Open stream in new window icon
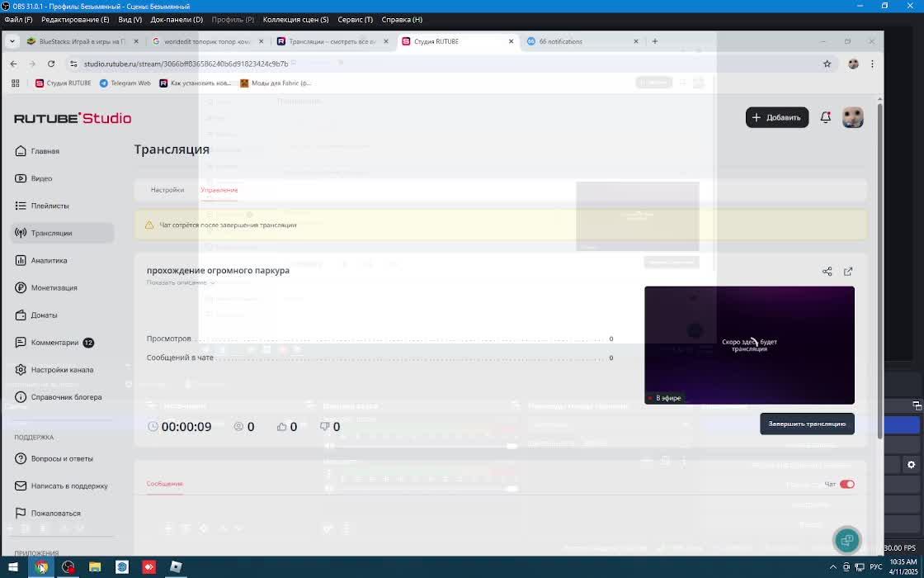This screenshot has width=924, height=578. 848,272
